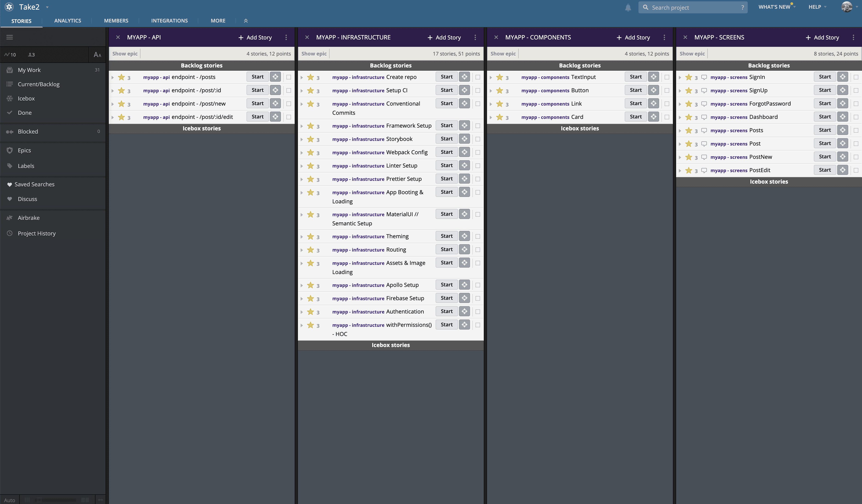Toggle the sidebar with the hamburger icon
Image resolution: width=862 pixels, height=504 pixels.
(10, 37)
